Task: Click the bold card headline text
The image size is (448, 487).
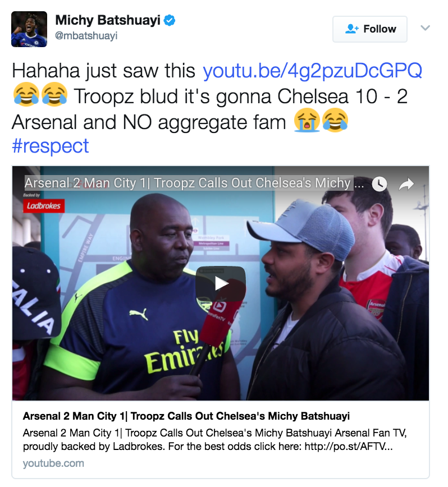Action: (x=186, y=416)
